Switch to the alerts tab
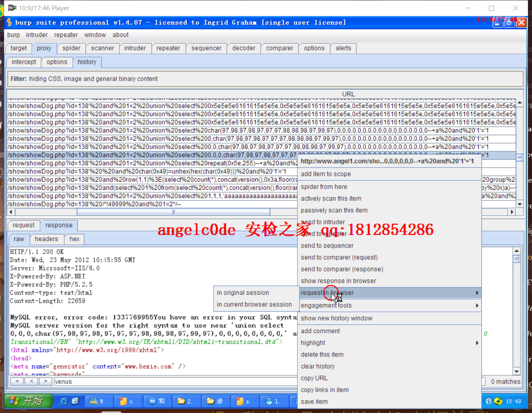Image resolution: width=532 pixels, height=413 pixels. pyautogui.click(x=343, y=48)
